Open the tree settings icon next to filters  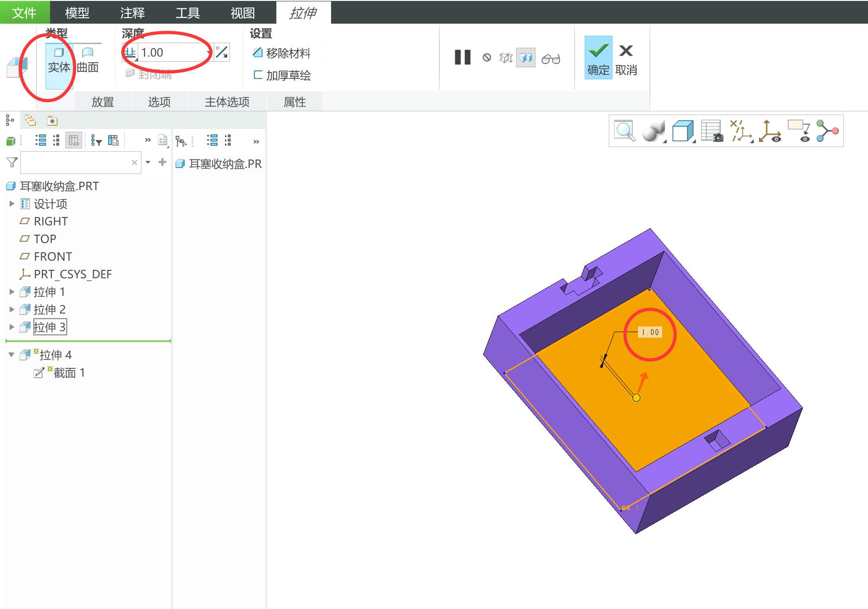[114, 140]
